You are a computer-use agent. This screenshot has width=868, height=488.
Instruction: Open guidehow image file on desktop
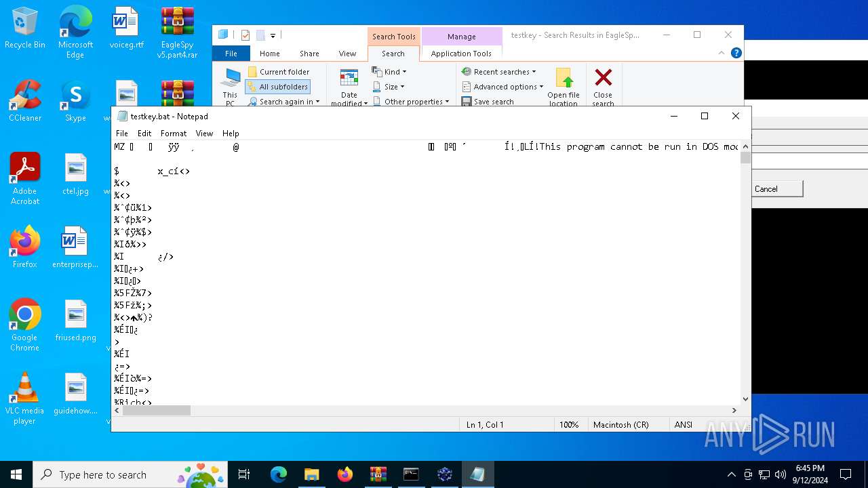75,394
